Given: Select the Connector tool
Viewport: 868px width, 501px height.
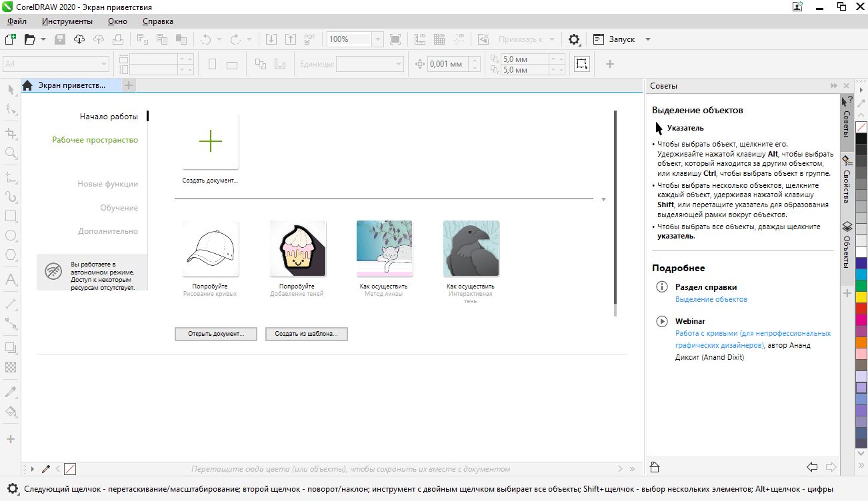Looking at the screenshot, I should (11, 323).
